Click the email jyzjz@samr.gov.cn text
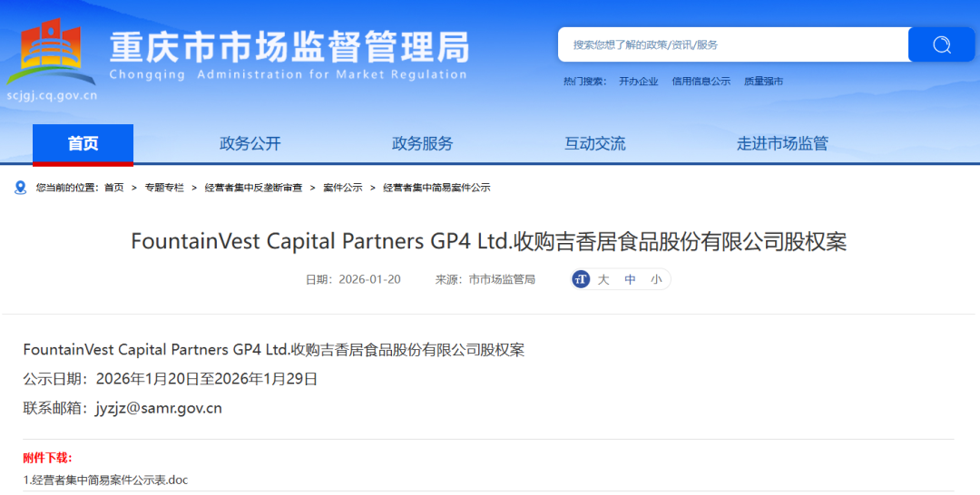Viewport: 980px width, 495px height. point(159,408)
